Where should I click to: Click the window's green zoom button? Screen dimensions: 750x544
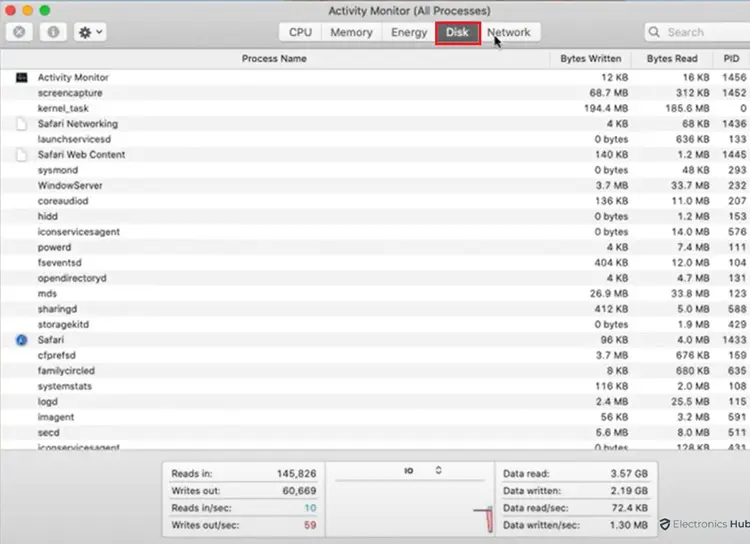[44, 10]
